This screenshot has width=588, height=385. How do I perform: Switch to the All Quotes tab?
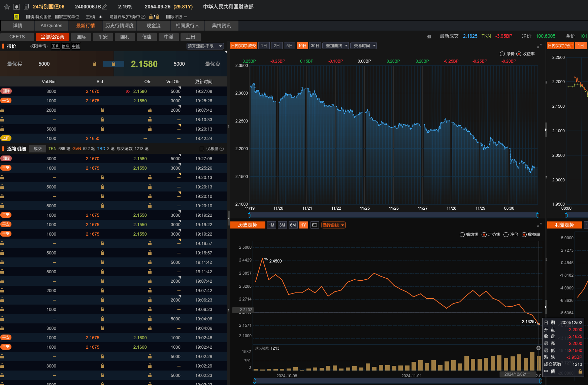coord(52,26)
